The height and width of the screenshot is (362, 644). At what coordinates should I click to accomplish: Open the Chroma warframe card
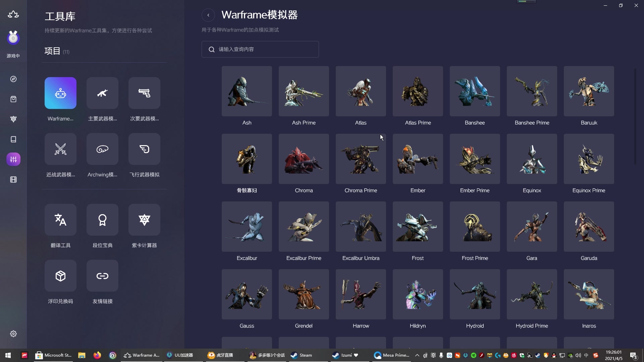pos(304,159)
